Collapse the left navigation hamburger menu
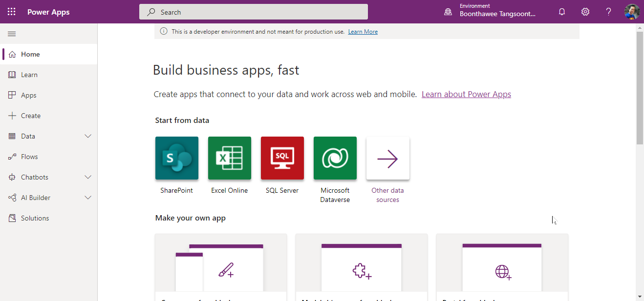 point(12,34)
